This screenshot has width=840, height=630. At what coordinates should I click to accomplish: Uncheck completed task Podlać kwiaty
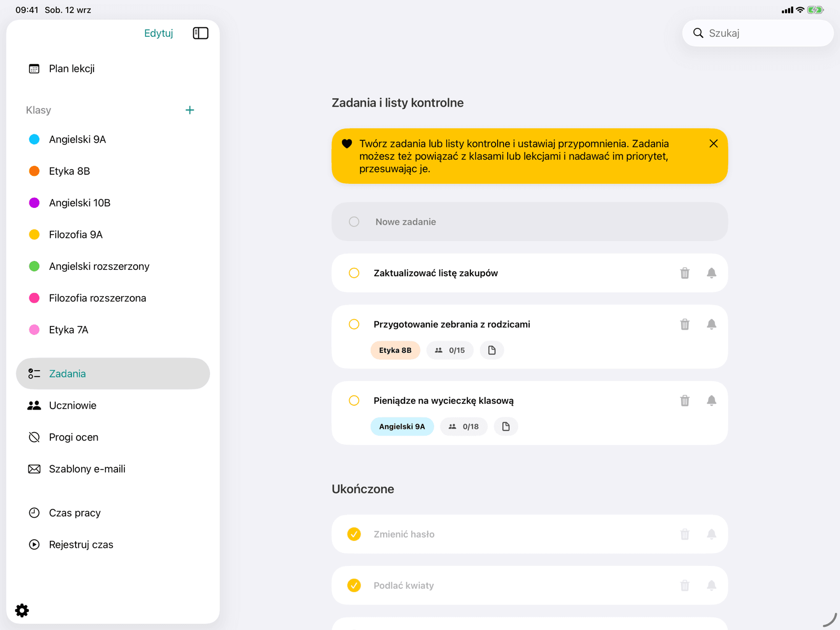pos(354,585)
